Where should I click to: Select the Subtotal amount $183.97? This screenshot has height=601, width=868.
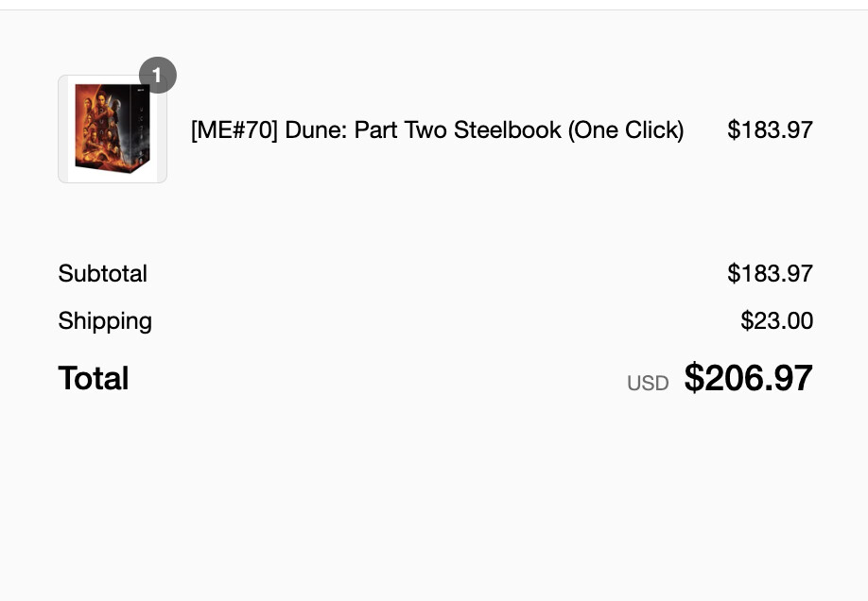coord(770,274)
